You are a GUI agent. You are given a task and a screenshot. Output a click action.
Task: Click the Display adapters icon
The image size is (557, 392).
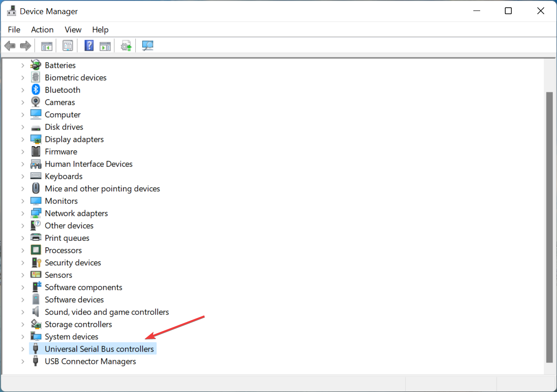[x=36, y=139]
